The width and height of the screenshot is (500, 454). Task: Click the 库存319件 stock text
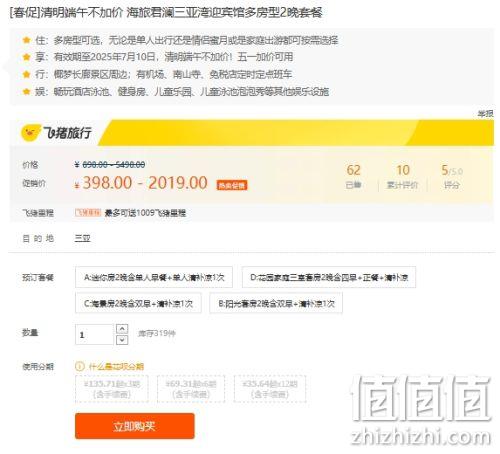pyautogui.click(x=157, y=333)
